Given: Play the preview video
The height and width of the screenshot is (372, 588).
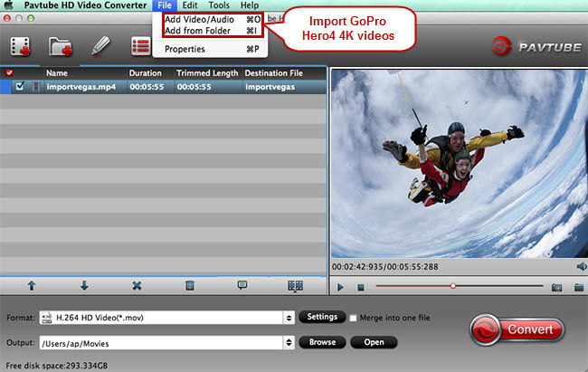Looking at the screenshot, I should click(x=340, y=288).
